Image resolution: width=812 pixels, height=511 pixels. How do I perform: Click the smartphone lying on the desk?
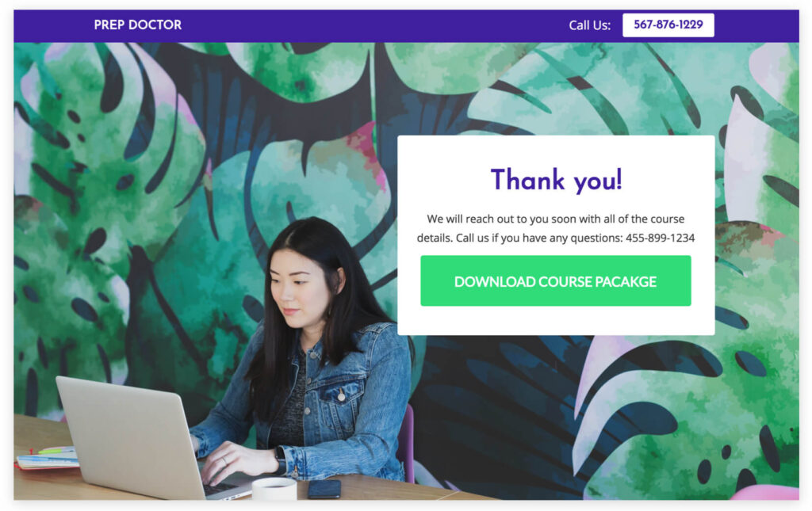pos(324,489)
